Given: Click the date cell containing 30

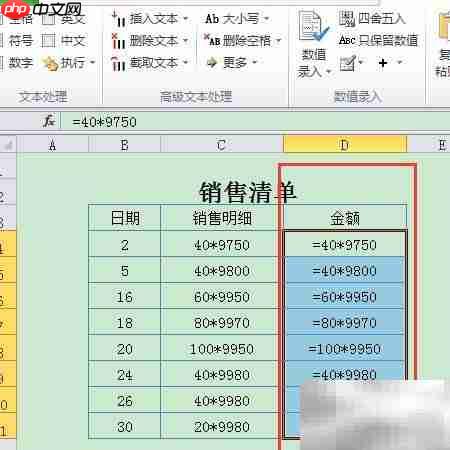Looking at the screenshot, I should [125, 427].
